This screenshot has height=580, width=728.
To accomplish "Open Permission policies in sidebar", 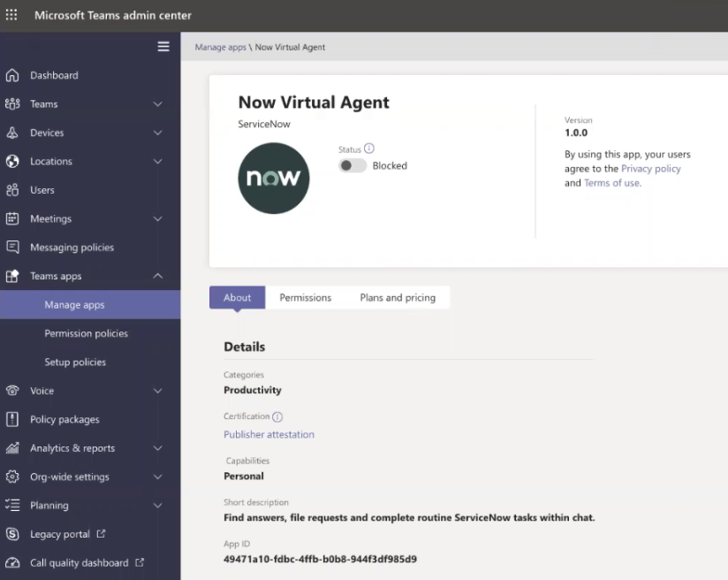I will click(x=90, y=333).
